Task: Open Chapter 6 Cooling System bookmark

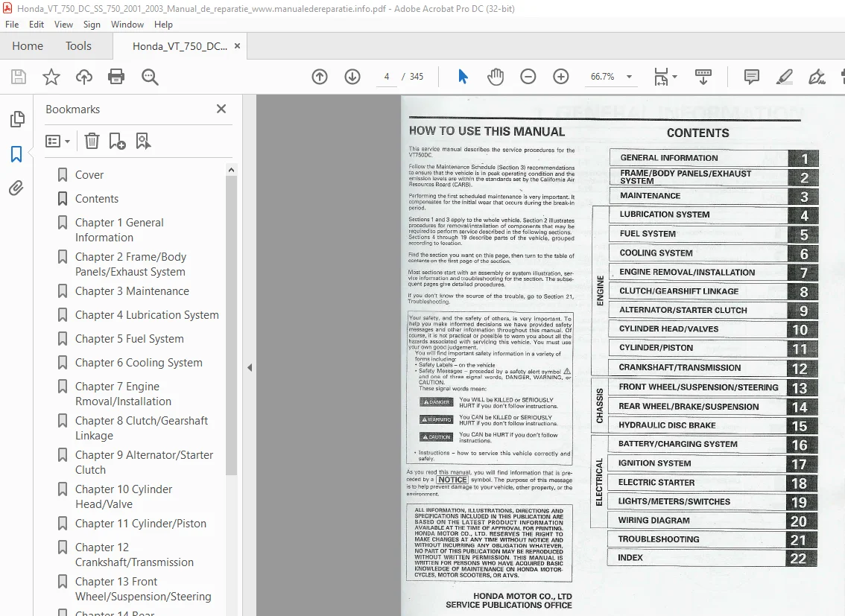Action: click(139, 363)
